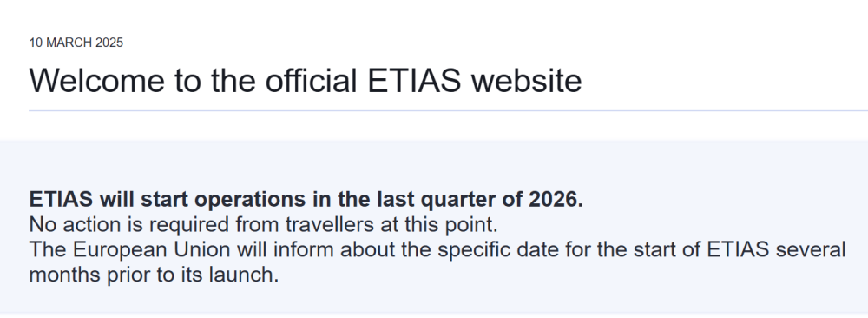Click the horizontal divider below the heading

[449, 111]
